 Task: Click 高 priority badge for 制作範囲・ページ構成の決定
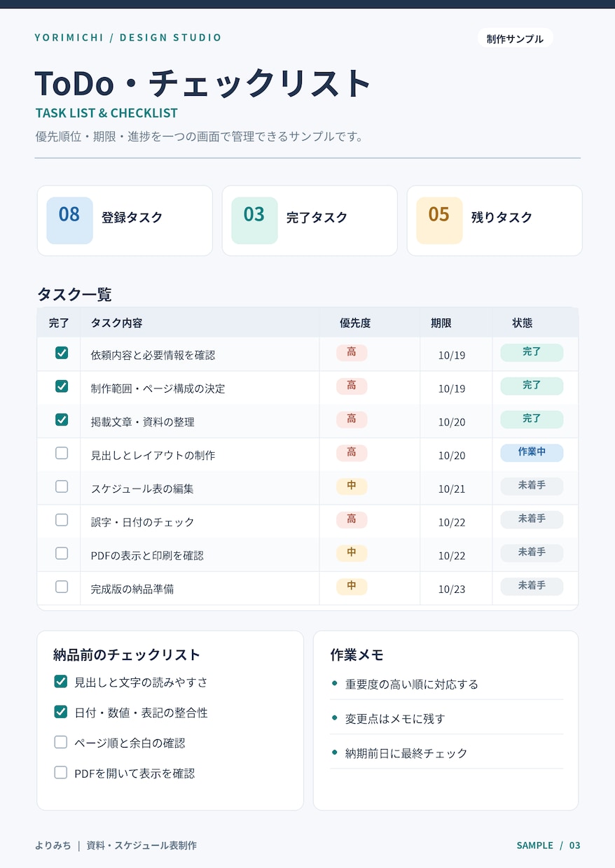[x=352, y=386]
